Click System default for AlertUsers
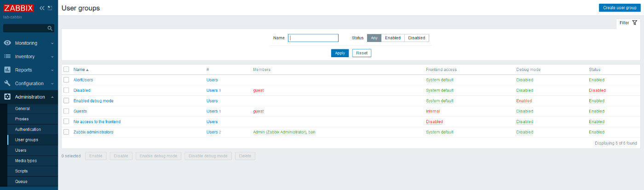This screenshot has width=644, height=190. 440,80
